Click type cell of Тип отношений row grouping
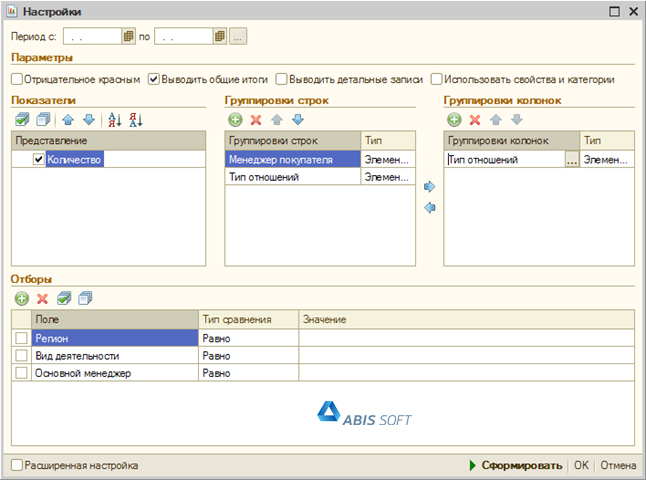646x480 pixels. 388,177
